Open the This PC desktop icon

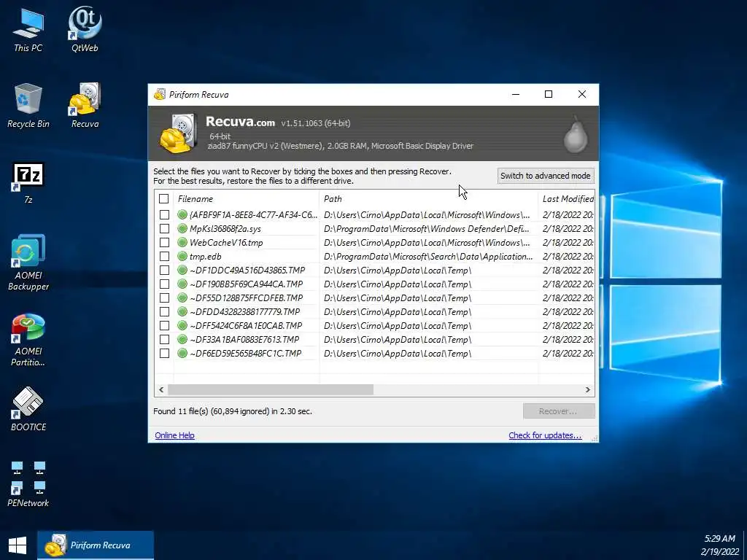click(28, 29)
